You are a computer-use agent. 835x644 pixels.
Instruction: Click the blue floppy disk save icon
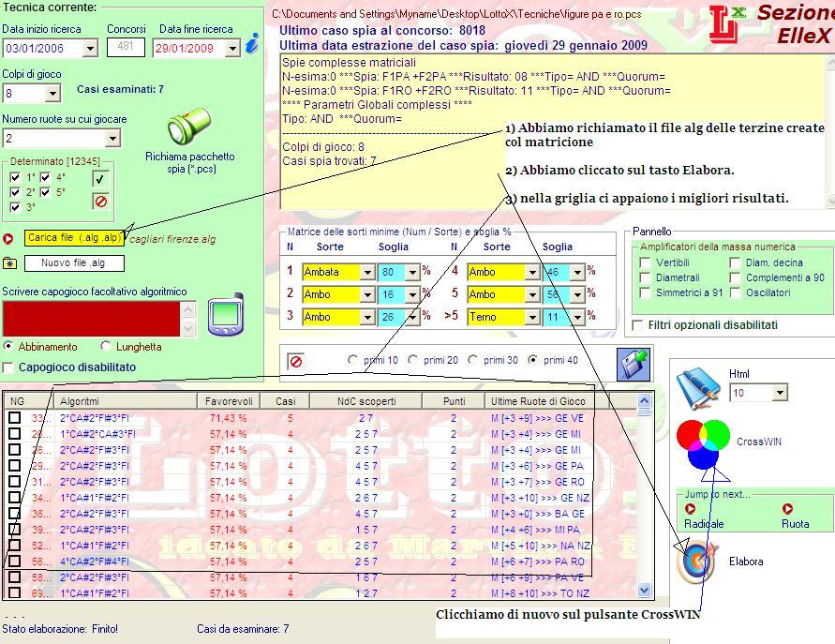tap(634, 365)
